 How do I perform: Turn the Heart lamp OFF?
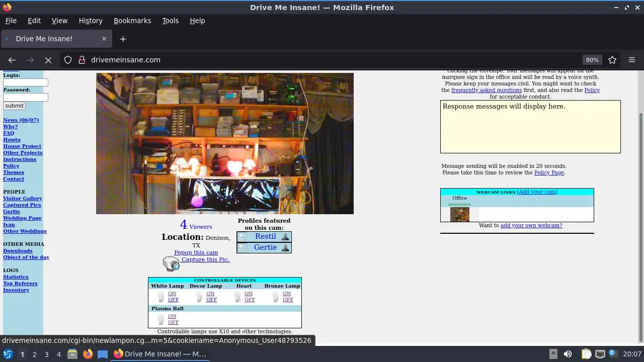tap(250, 300)
